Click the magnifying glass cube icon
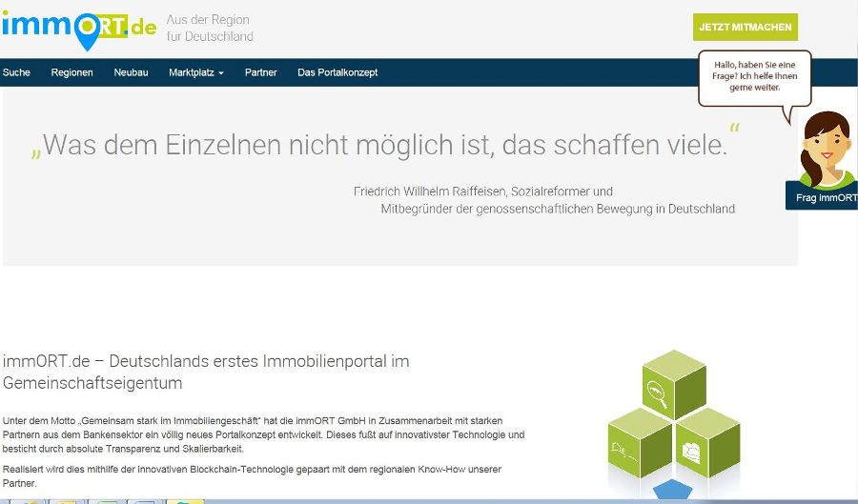 [674, 384]
